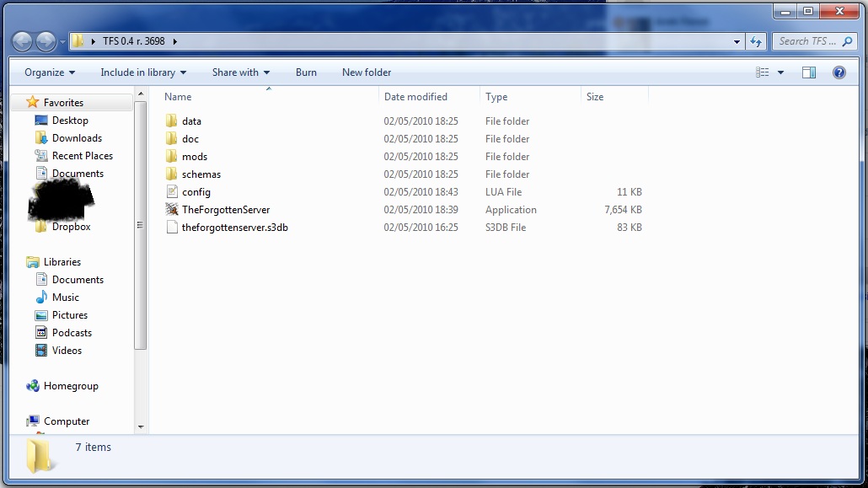Screen dimensions: 868x488
Task: Select Libraries in navigation pane
Action: point(62,262)
